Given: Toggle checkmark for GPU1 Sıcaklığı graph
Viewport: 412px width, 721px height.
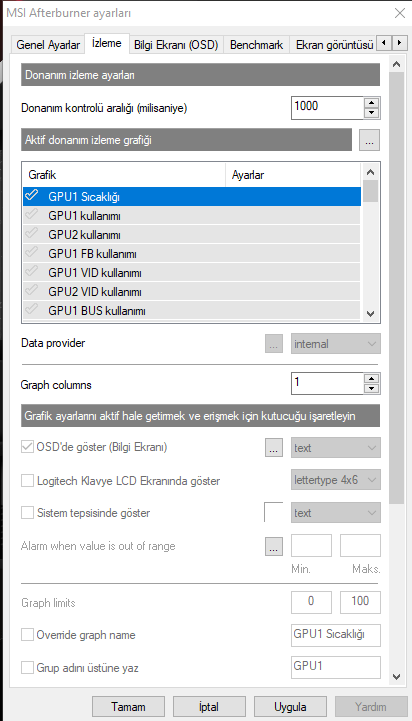Looking at the screenshot, I should (32, 195).
